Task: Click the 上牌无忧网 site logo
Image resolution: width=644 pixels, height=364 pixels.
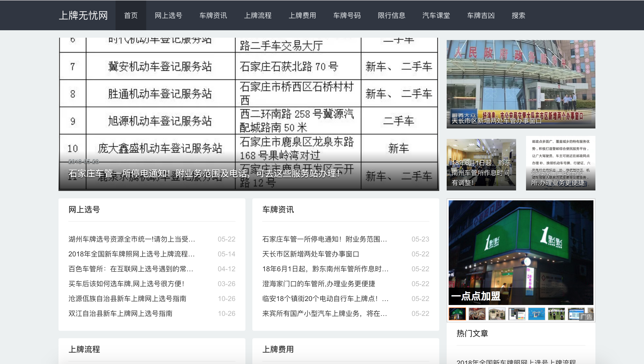Action: (x=83, y=16)
